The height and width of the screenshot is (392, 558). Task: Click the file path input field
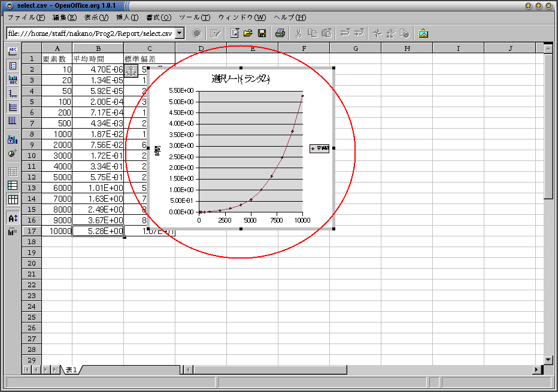coord(91,34)
